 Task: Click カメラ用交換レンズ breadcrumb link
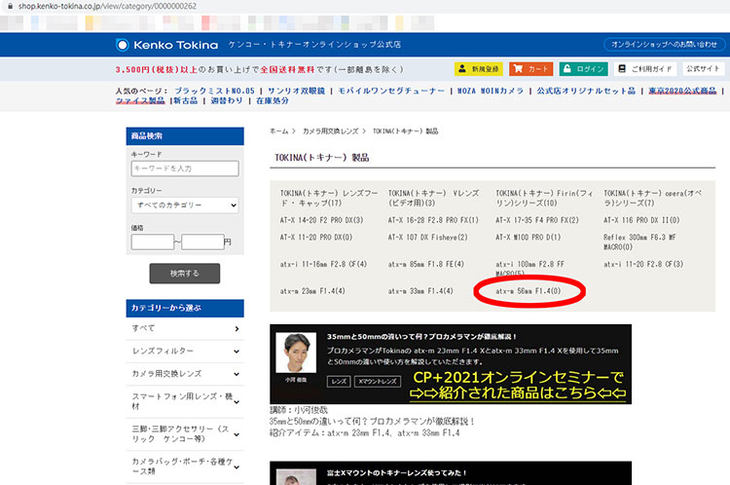tap(331, 131)
